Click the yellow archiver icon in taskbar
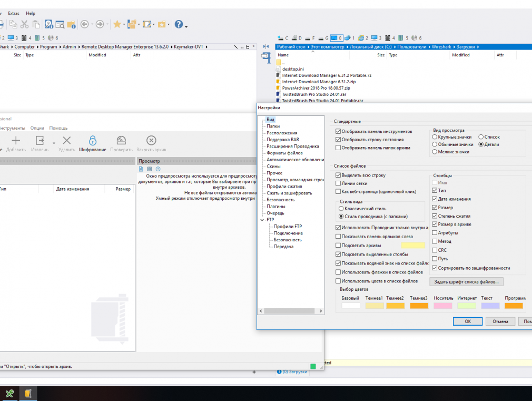The height and width of the screenshot is (401, 532). [x=28, y=394]
